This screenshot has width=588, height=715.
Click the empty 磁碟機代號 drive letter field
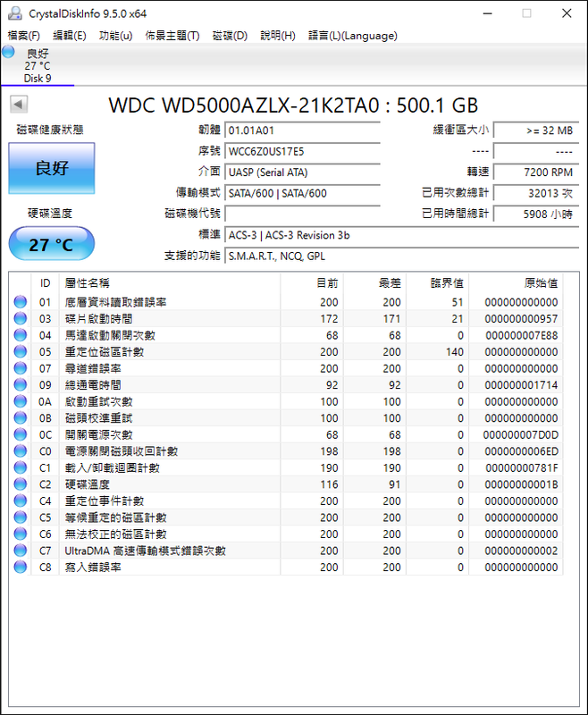(302, 214)
